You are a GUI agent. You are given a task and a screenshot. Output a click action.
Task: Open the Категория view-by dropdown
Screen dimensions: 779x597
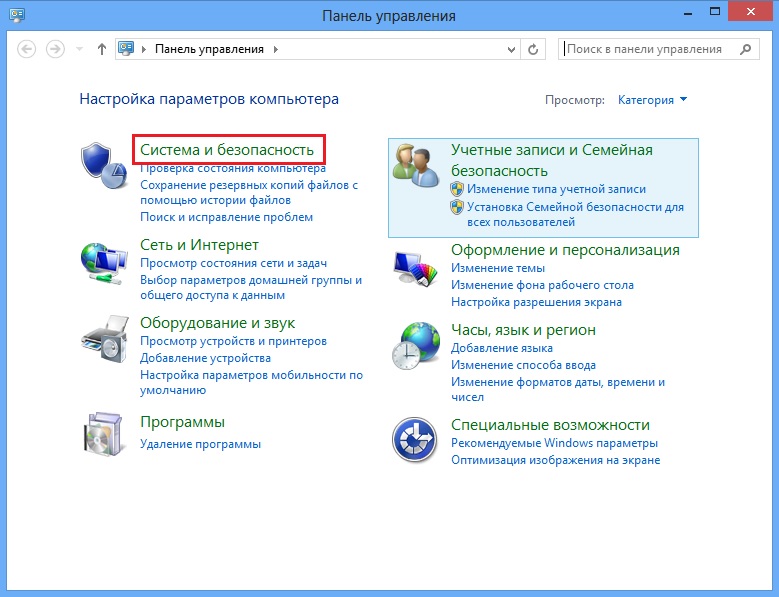coord(652,100)
